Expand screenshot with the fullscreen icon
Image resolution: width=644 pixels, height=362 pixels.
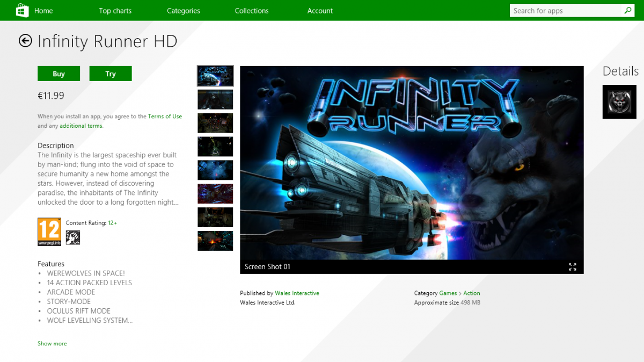[573, 267]
